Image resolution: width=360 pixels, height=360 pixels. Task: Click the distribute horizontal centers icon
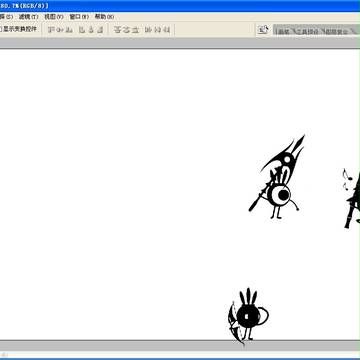click(157, 30)
